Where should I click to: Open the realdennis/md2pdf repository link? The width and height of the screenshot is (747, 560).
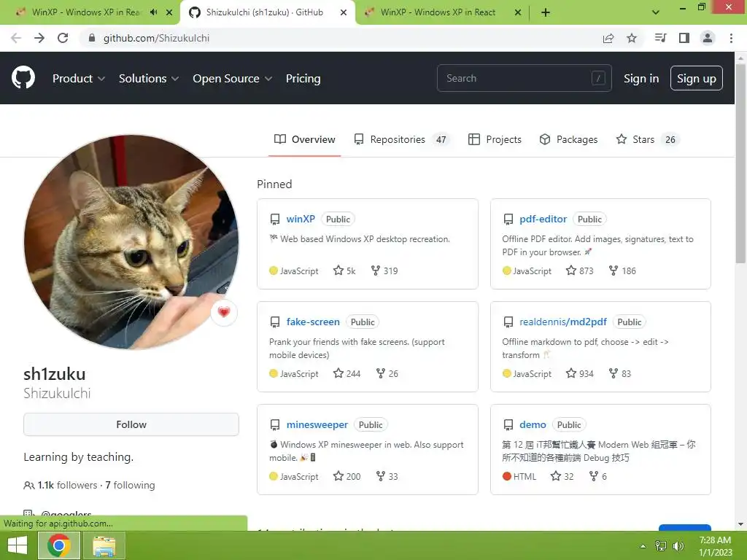click(x=563, y=322)
